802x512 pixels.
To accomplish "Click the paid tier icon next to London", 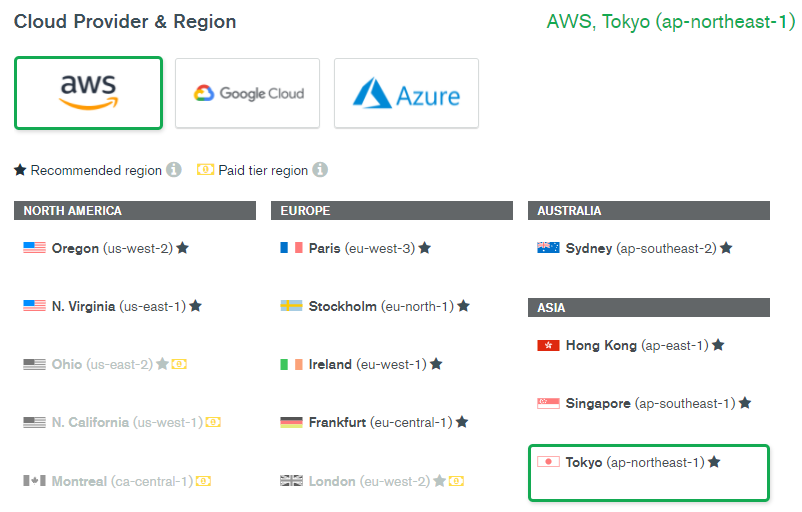I will point(456,481).
